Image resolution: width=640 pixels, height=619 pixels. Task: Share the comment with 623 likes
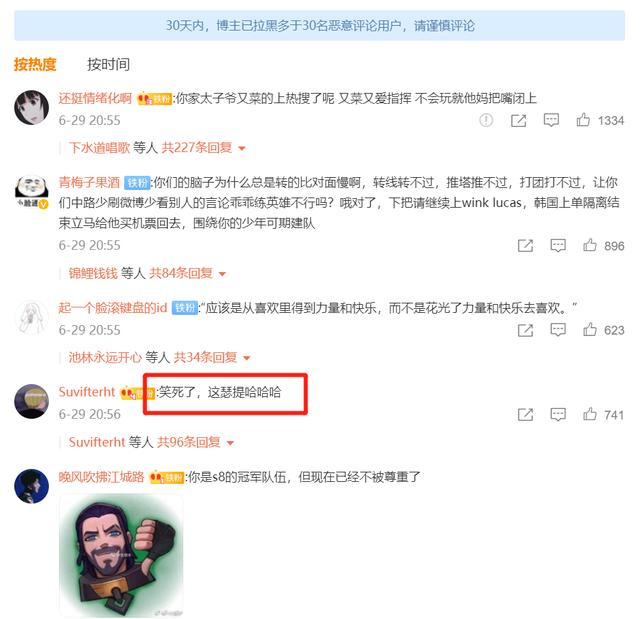pos(525,330)
